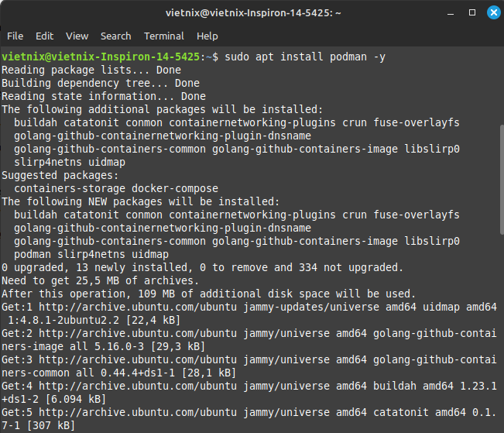Click '0 upgraded, 13 newly installed' line
Viewport: 504px width, 433px height.
click(202, 268)
